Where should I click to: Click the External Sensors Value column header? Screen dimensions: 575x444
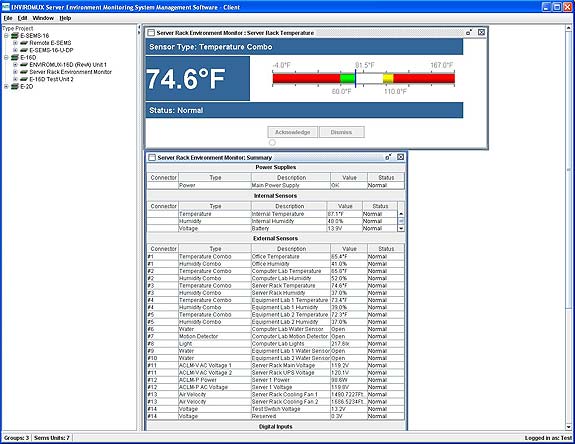click(349, 249)
